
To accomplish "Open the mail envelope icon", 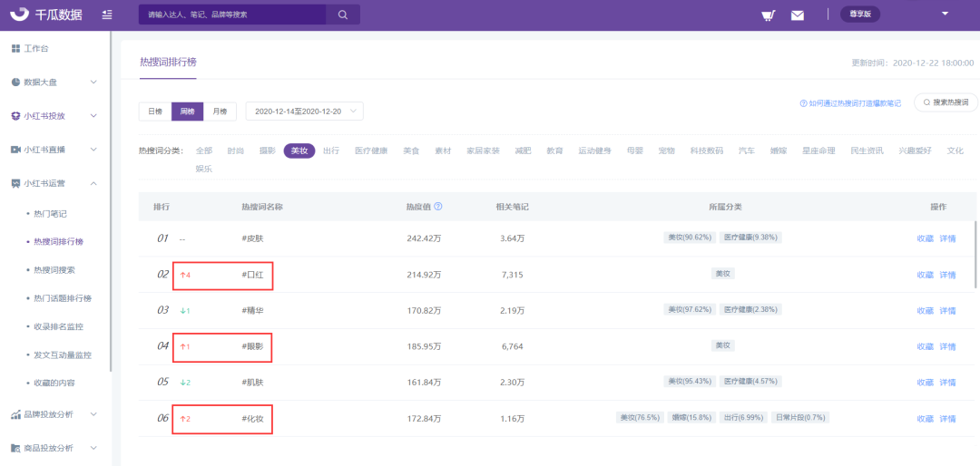I will pyautogui.click(x=798, y=15).
